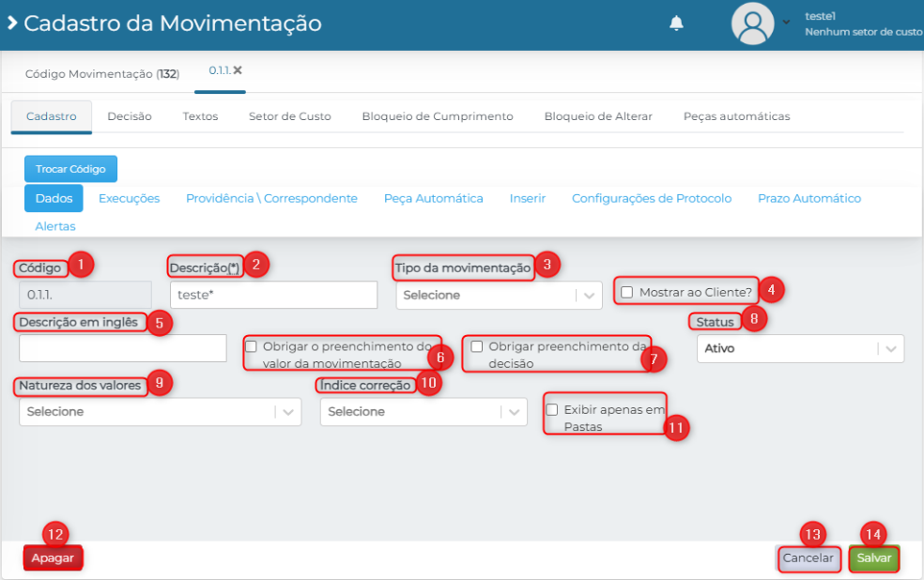The height and width of the screenshot is (580, 924).
Task: Open Tipo da movimentação dropdown
Action: coord(500,295)
